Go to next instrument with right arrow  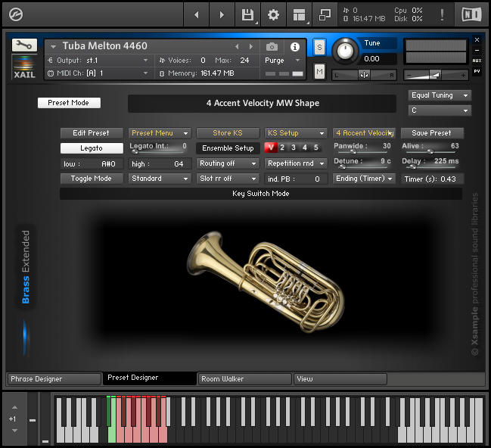tap(222, 14)
